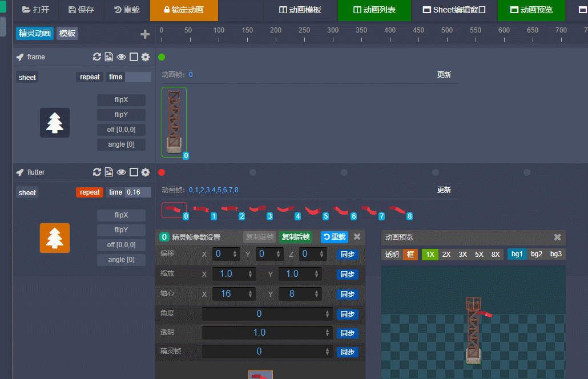Adjust 角度 angle stepper arrows
588x379 pixels.
pyautogui.click(x=327, y=314)
